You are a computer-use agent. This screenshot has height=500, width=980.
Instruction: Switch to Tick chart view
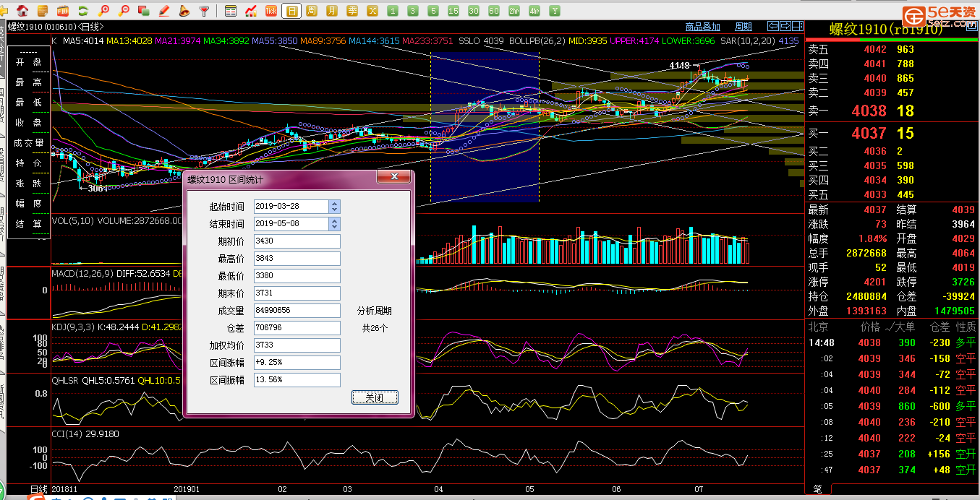[x=271, y=11]
